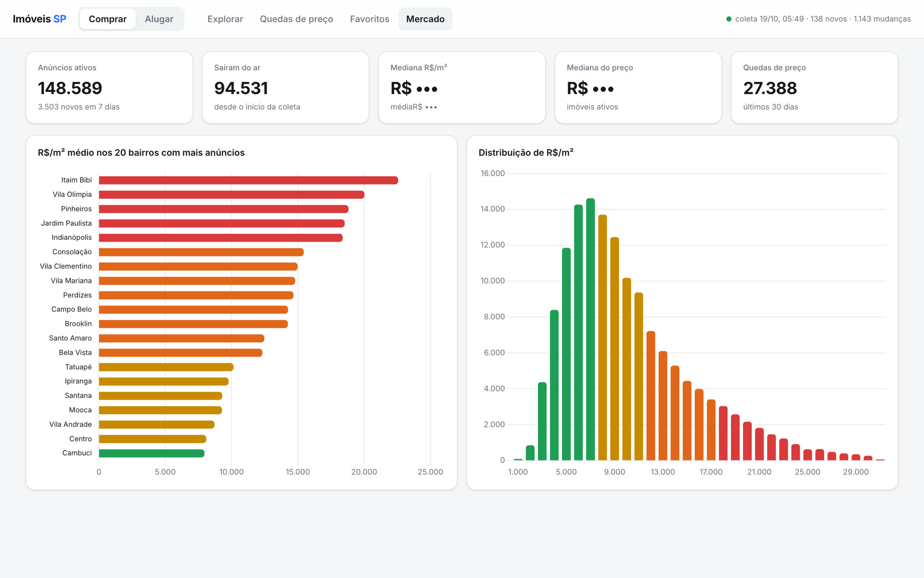Select the Mercado tab
This screenshot has width=924, height=578.
[x=425, y=19]
